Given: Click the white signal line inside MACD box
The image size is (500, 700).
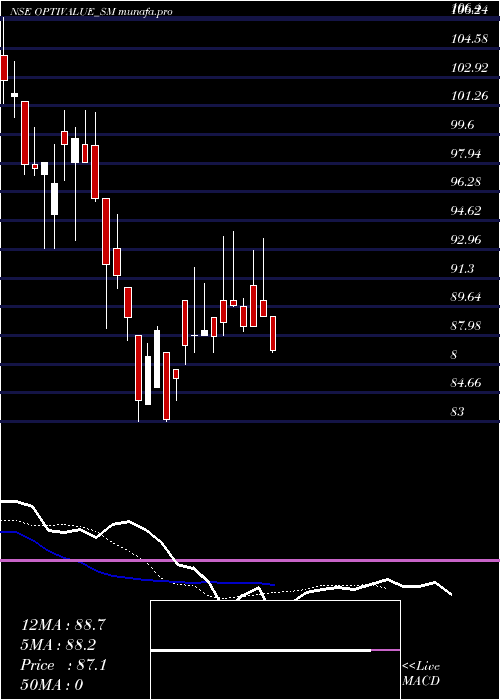Looking at the screenshot, I should pos(261,650).
